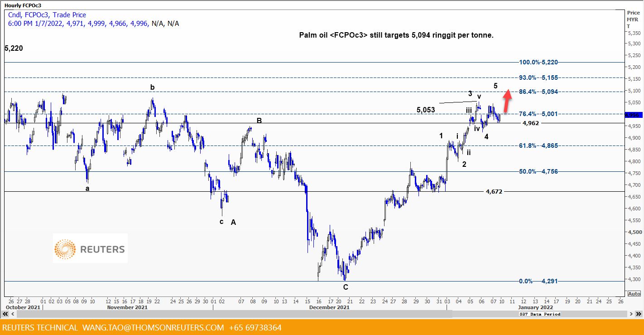Click the 4,672 support line label

pyautogui.click(x=494, y=192)
